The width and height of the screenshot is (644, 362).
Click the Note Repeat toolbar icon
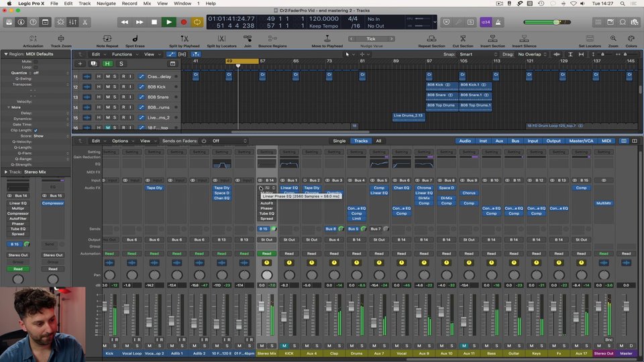tap(107, 39)
